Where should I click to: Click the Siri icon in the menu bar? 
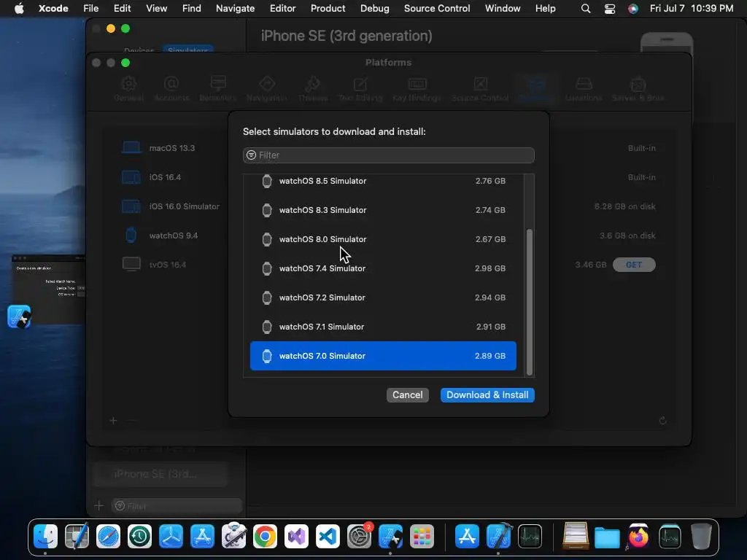click(633, 9)
